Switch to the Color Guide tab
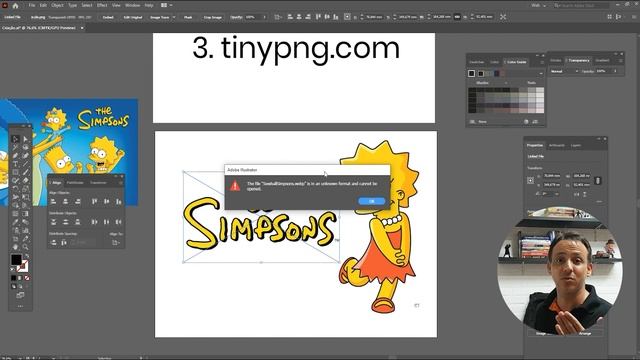This screenshot has width=640, height=360. click(516, 62)
